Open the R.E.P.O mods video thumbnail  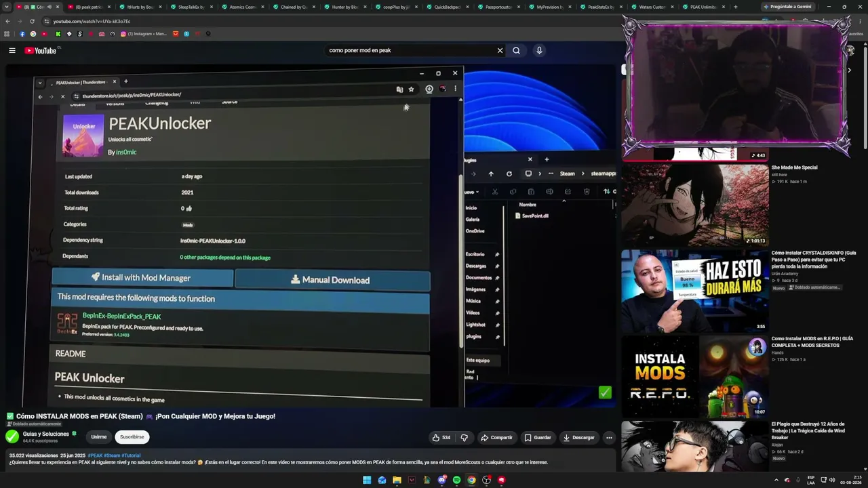(695, 376)
